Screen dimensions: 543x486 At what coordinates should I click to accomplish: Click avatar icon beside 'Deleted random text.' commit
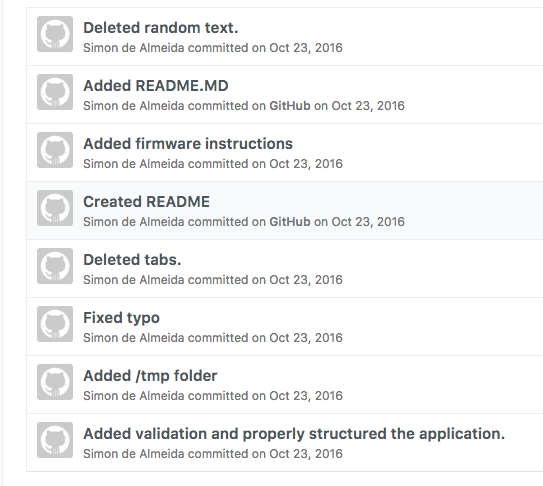tap(55, 34)
